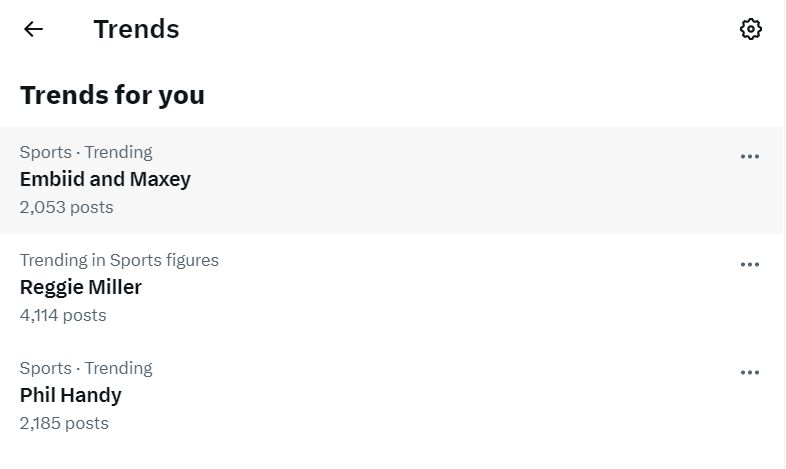This screenshot has width=786, height=469.
Task: Click the ellipsis beside Phil Handy
Action: (750, 372)
